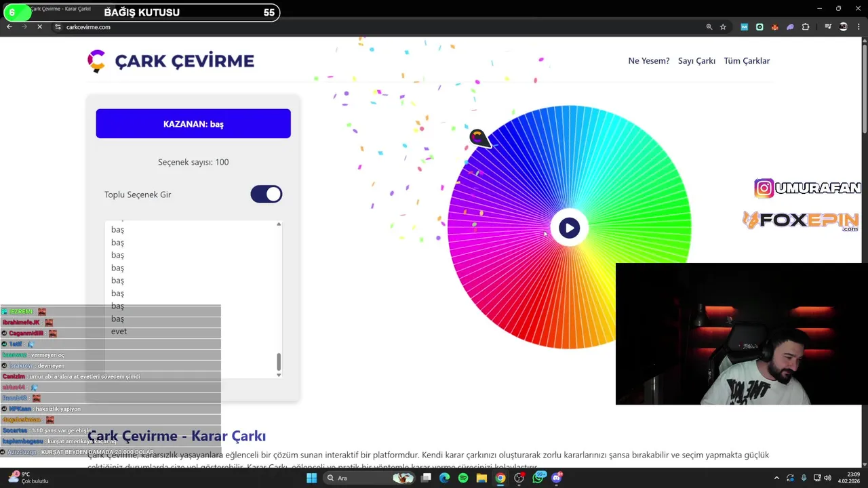Click the ÇARK ÇEVİRME site title

coord(184,61)
